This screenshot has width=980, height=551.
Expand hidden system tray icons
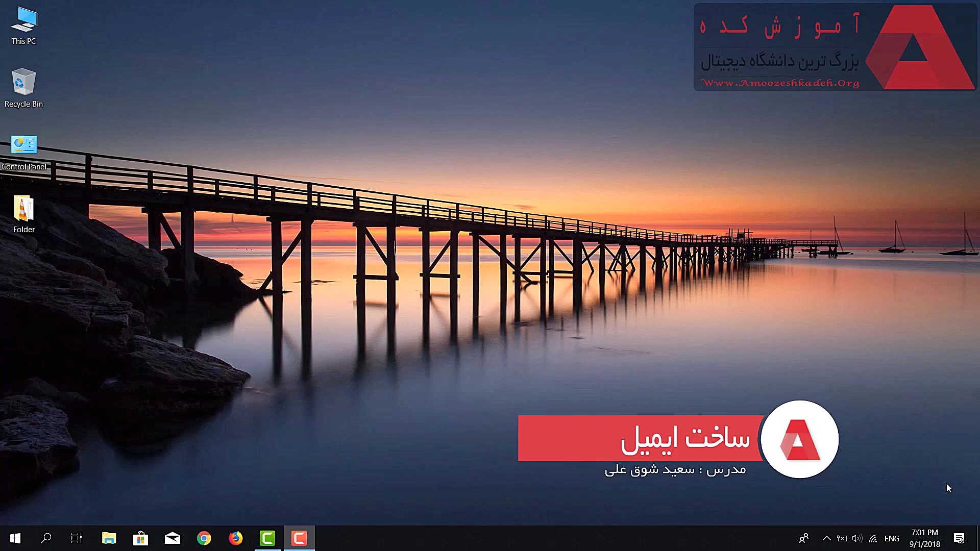(826, 538)
